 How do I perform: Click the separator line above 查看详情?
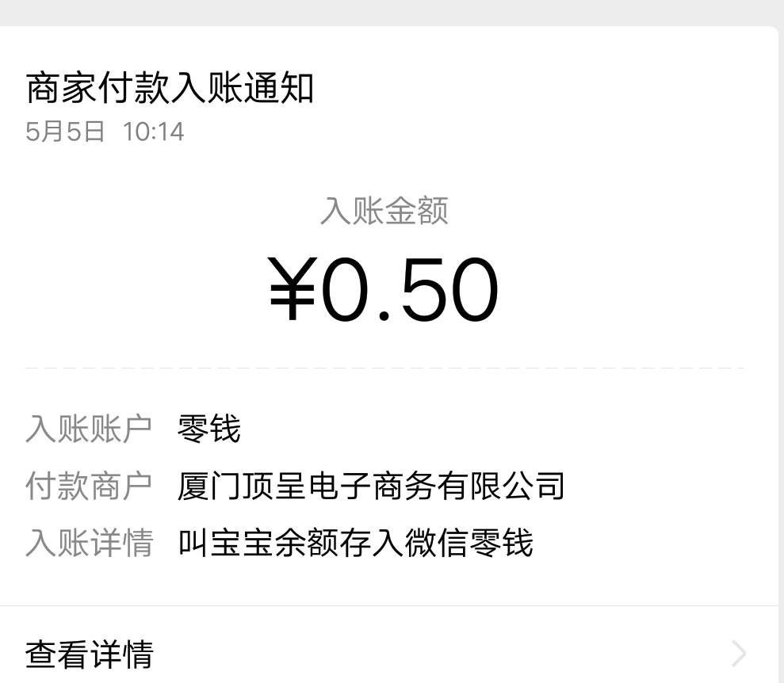[389, 606]
